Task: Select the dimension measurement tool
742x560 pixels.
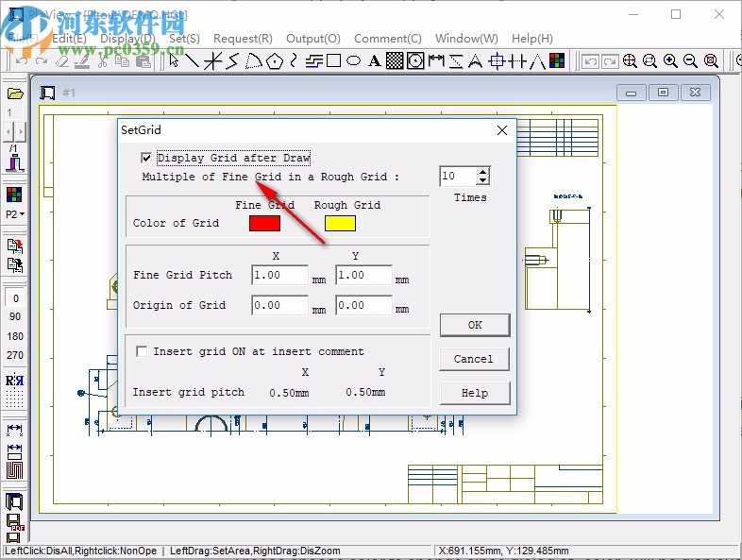Action: pos(436,60)
